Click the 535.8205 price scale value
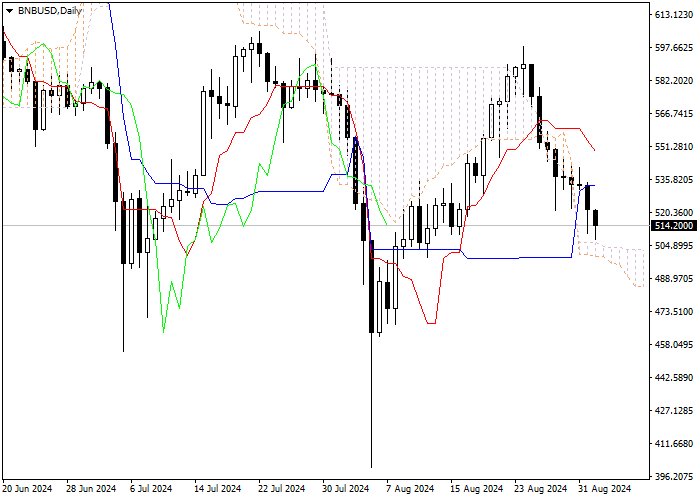700x500 pixels. pos(674,180)
